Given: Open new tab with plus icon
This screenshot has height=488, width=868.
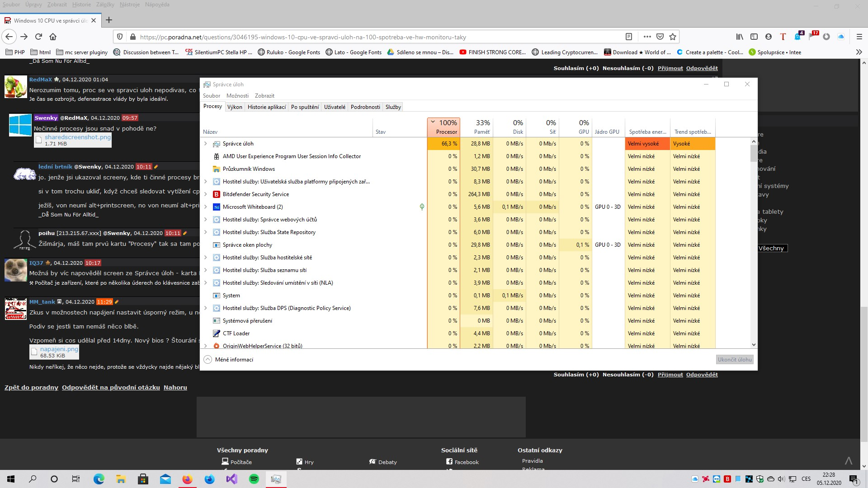Looking at the screenshot, I should 109,20.
